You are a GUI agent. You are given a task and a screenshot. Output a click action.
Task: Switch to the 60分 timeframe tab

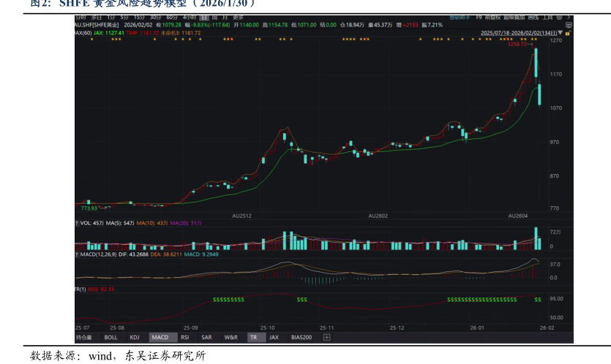171,16
